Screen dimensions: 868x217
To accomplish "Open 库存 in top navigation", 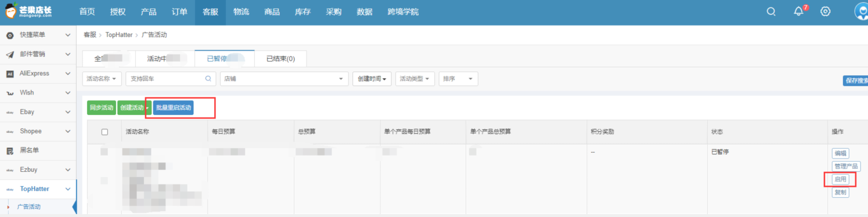I will 302,12.
